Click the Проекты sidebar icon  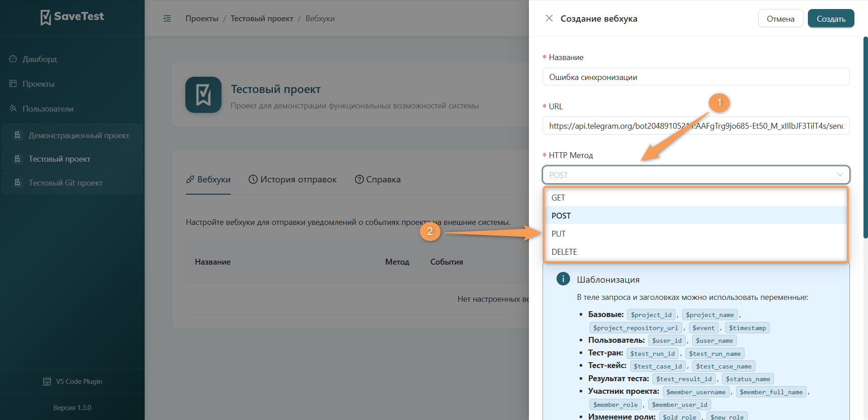click(13, 84)
